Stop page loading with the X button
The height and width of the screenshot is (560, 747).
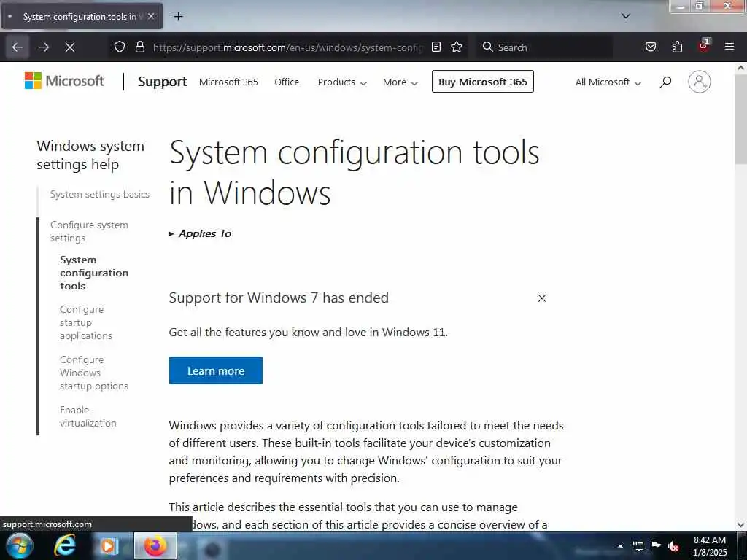[69, 47]
